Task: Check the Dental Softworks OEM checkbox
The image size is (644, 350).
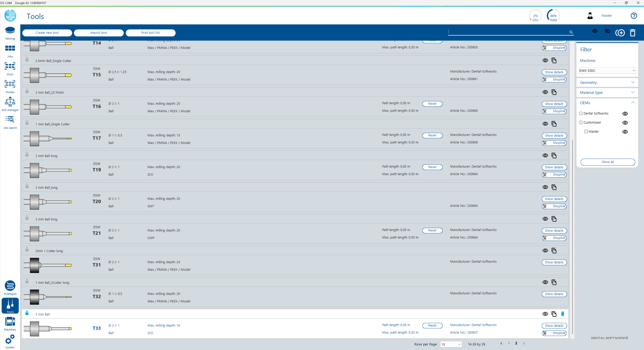Action: tap(581, 113)
